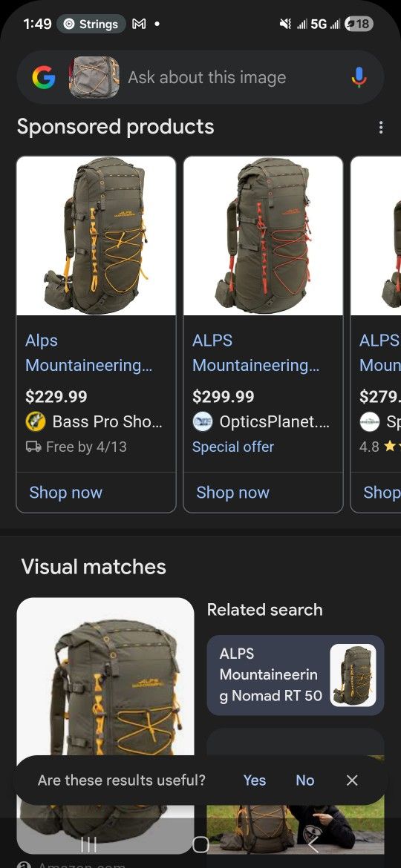Open the $299.99 ALPS Mountaineering product title
401x868 pixels.
pos(255,352)
